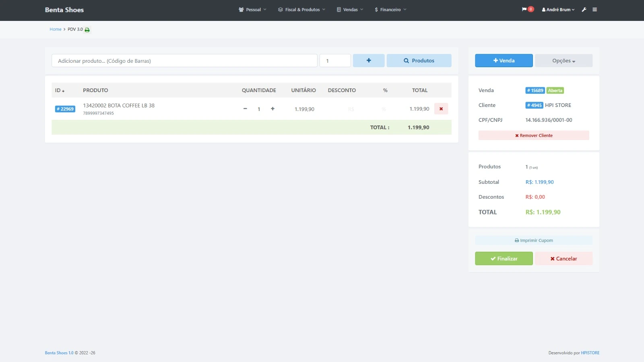Remove the BOTA COFFEE item with red X

[x=441, y=109]
